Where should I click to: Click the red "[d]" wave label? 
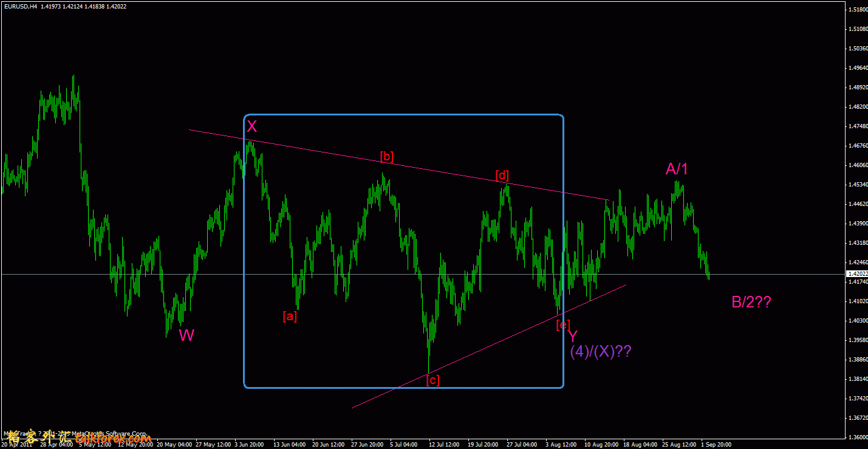[x=502, y=176]
